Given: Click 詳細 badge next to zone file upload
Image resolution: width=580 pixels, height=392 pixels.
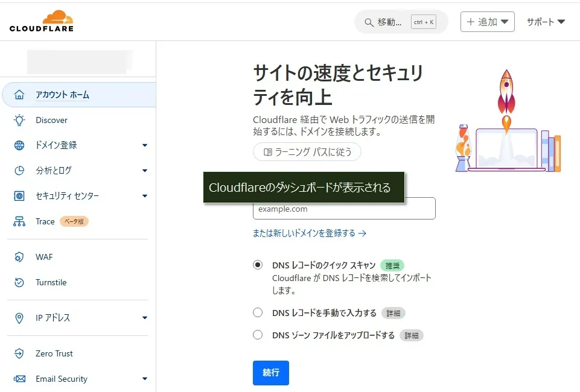Looking at the screenshot, I should (x=412, y=335).
